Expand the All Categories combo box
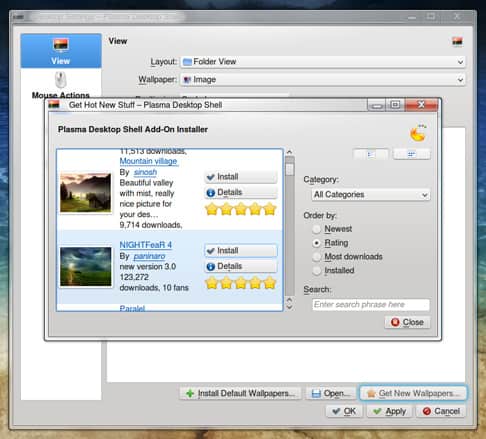 point(371,195)
